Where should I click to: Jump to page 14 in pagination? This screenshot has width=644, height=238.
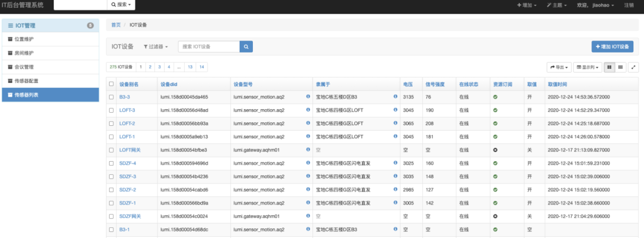coord(202,67)
